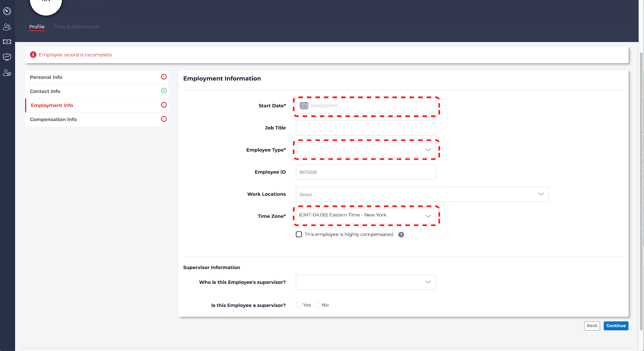This screenshot has width=644, height=351.
Task: Select No for 'Is this Employee a supervisor?'
Action: coord(318,305)
